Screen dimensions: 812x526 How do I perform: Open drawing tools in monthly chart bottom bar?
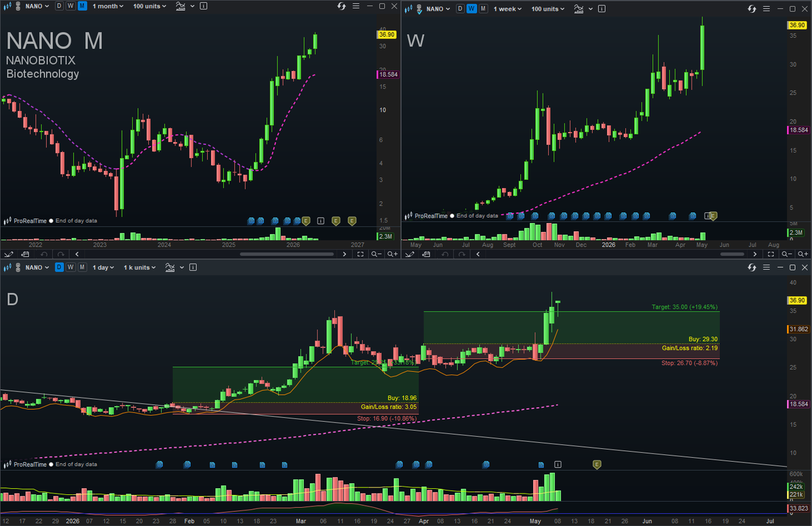tap(9, 254)
